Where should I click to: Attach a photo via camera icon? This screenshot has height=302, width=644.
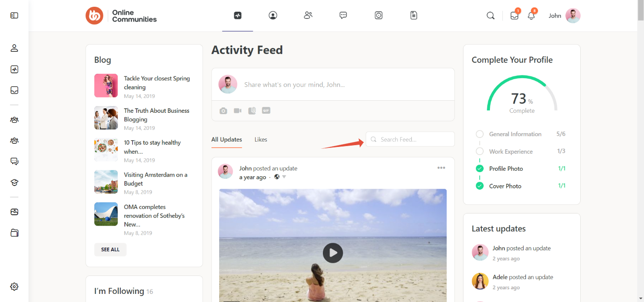click(x=223, y=111)
